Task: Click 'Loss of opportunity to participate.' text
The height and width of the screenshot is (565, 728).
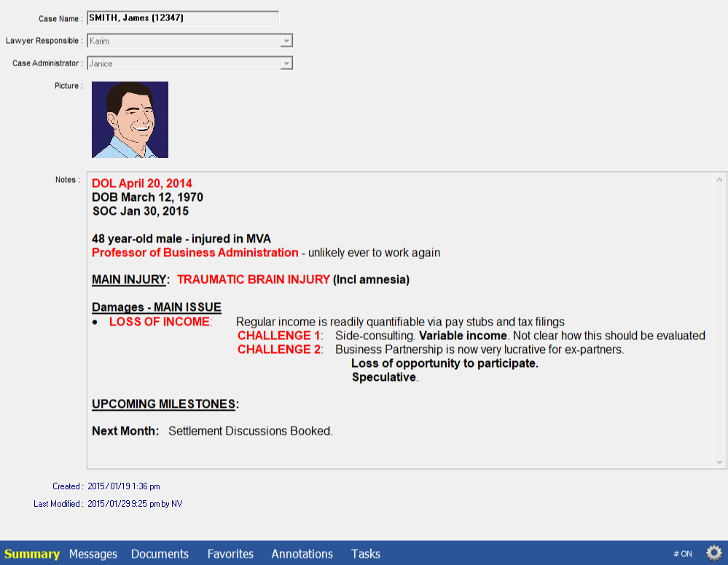Action: pos(445,363)
